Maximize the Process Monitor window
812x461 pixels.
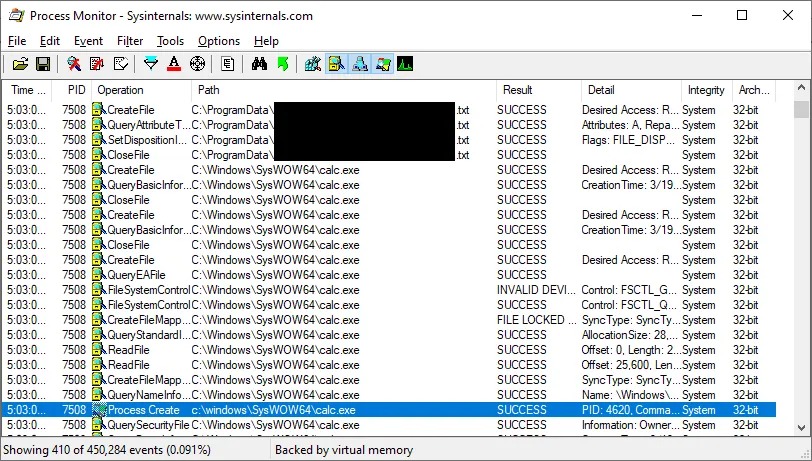tap(742, 15)
